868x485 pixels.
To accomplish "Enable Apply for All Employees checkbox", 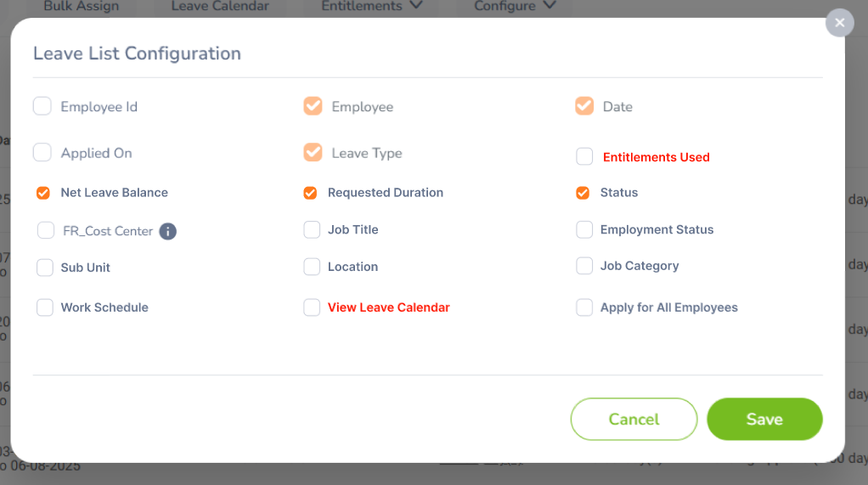I will point(584,307).
